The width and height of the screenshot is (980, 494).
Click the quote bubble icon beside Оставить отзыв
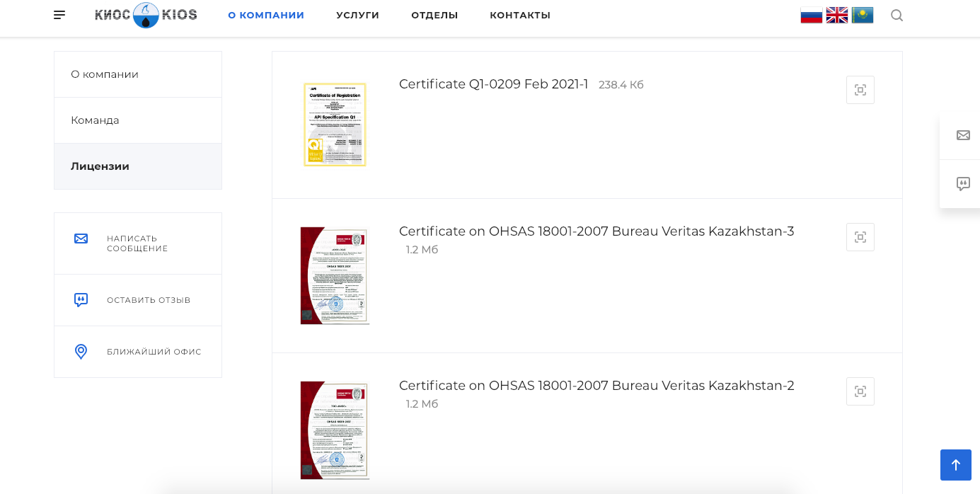pos(81,300)
